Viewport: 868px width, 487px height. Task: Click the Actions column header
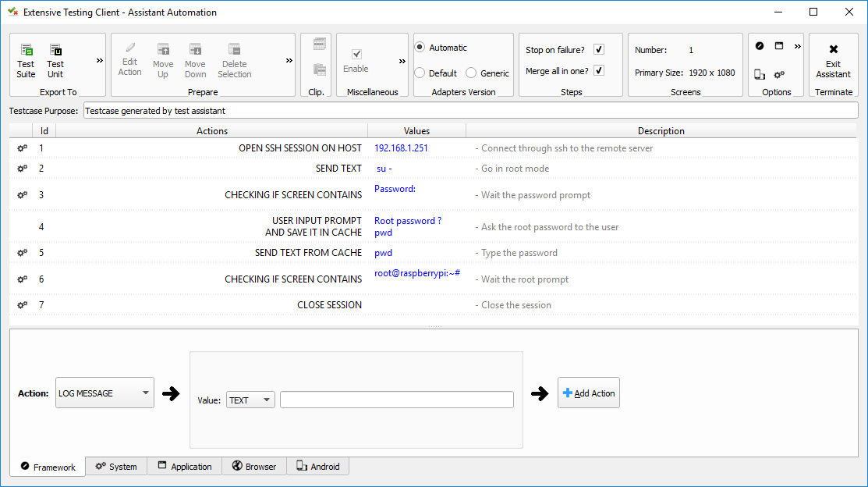(x=212, y=131)
